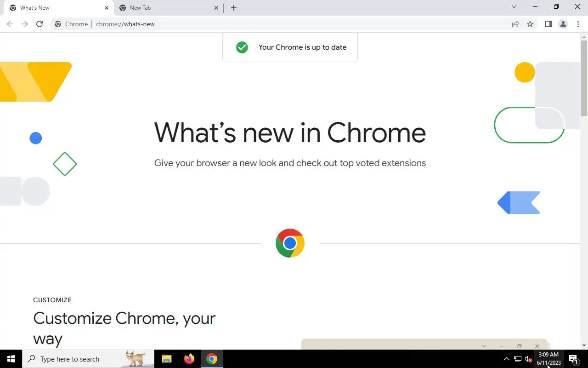Open Firefox from the taskbar
The image size is (588, 368).
(189, 359)
